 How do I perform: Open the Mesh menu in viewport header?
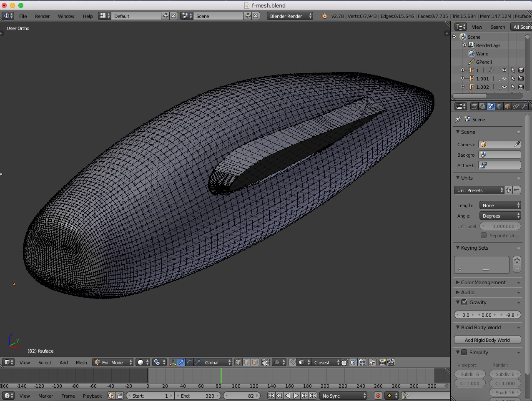click(81, 363)
